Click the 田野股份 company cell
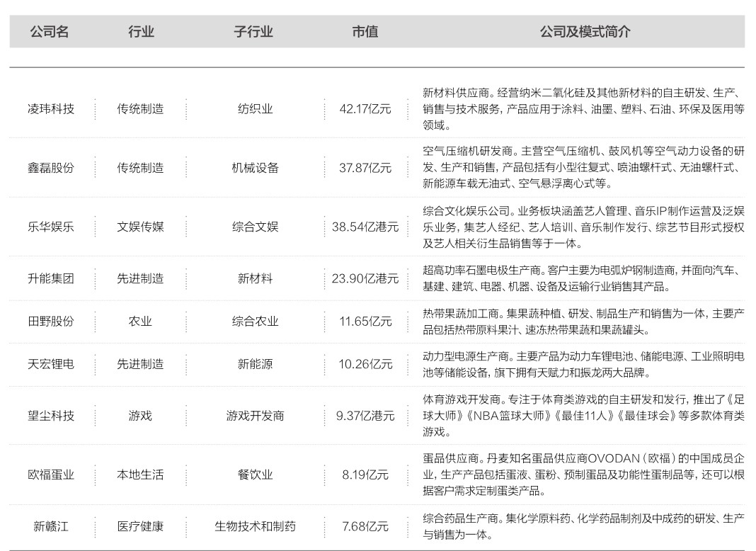Screen dimensions: 756x551 coord(50,321)
